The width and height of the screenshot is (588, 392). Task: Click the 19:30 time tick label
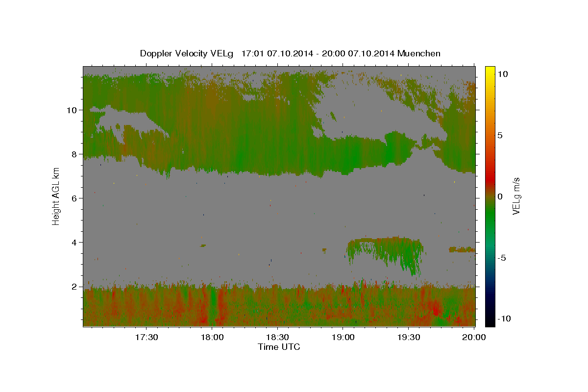coord(409,337)
